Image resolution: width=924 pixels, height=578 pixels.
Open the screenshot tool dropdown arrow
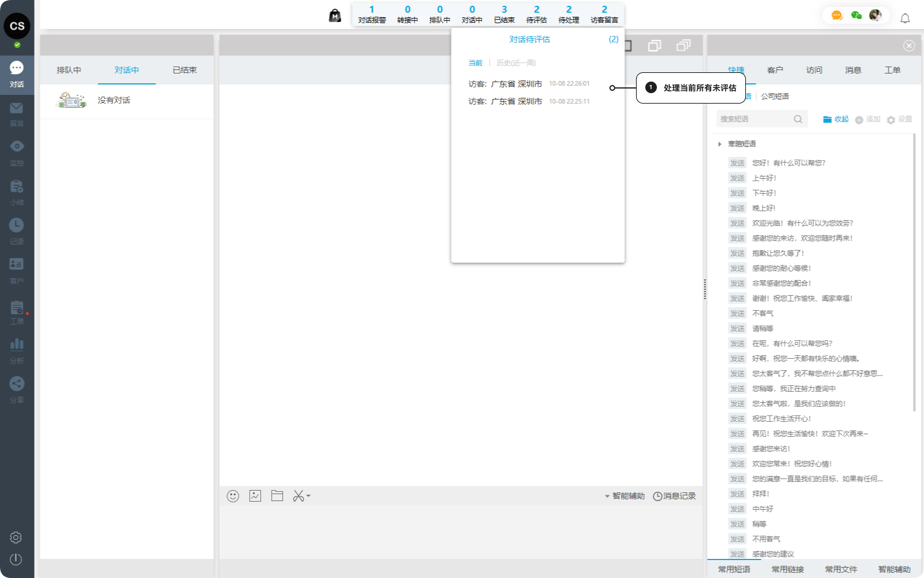coord(309,496)
